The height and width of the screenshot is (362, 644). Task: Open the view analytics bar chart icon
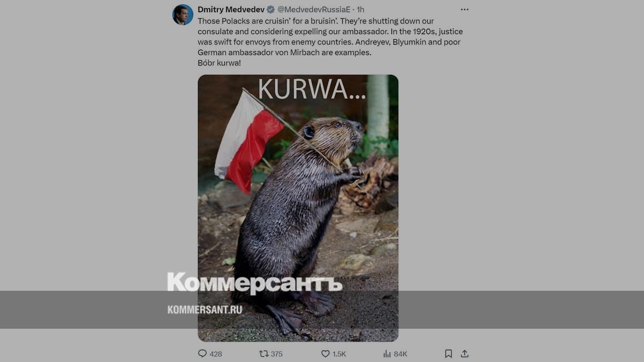pos(387,353)
